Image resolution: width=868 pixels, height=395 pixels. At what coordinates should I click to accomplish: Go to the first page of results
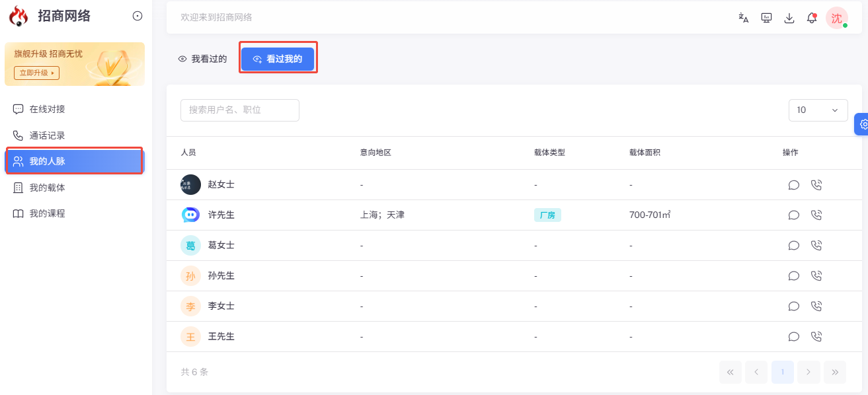[730, 373]
